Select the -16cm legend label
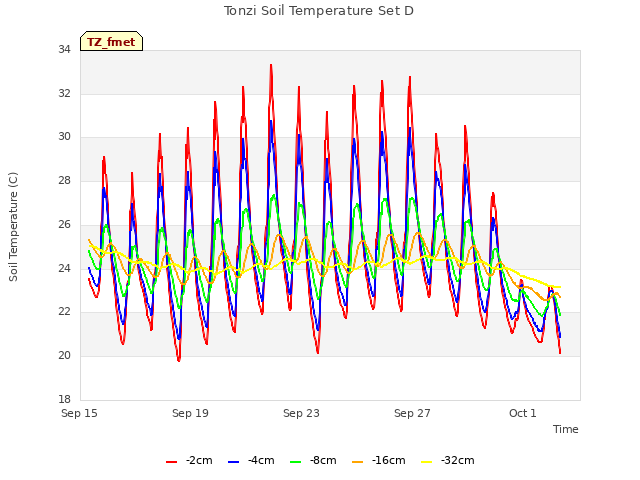Viewport: 640px width, 480px height. [x=389, y=461]
